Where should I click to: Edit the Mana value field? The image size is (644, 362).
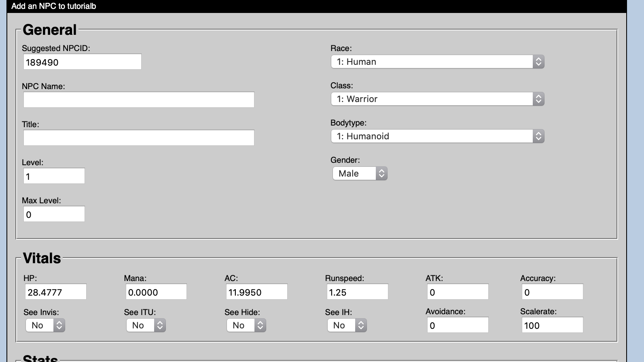pyautogui.click(x=156, y=292)
